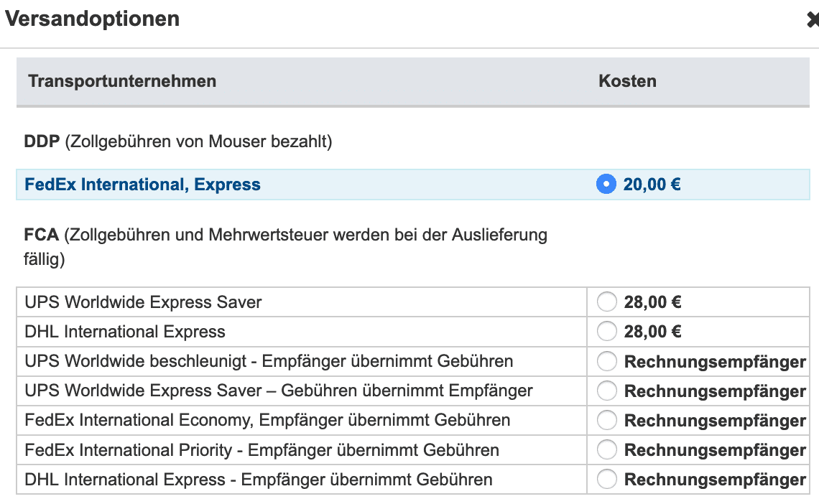Click 'FedEx International Economy, Empfänger übernimmt Gebühren' text
The height and width of the screenshot is (504, 819).
pyautogui.click(x=267, y=420)
